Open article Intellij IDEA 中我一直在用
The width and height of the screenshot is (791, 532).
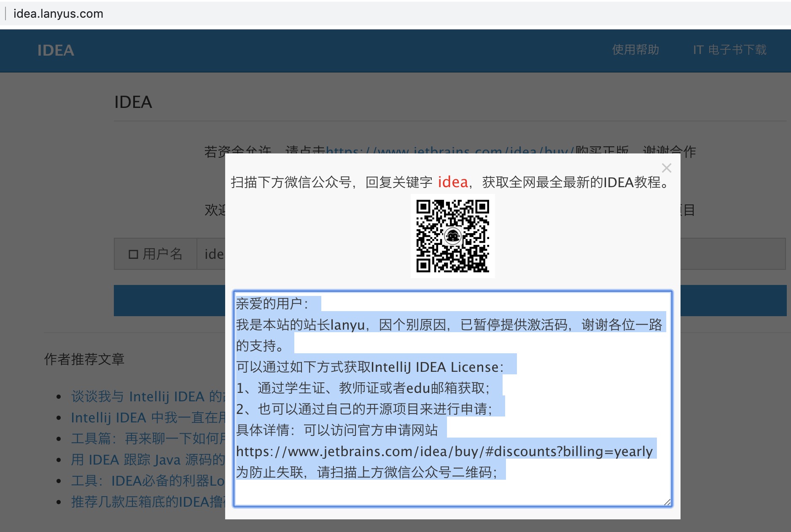pos(148,417)
